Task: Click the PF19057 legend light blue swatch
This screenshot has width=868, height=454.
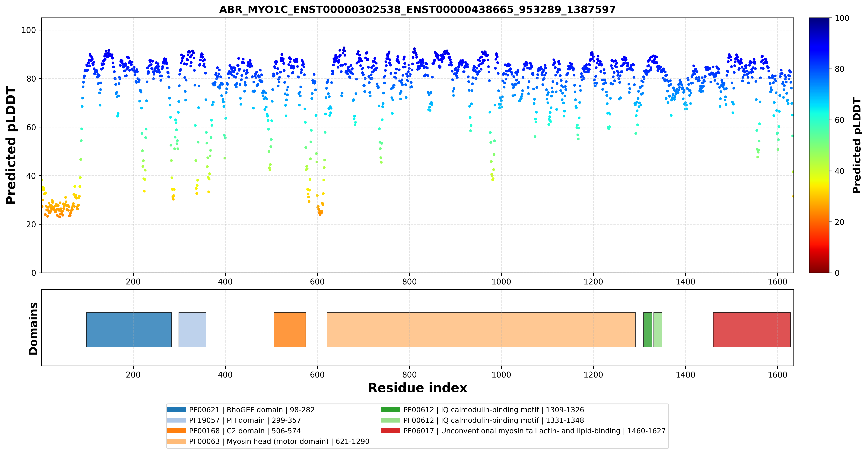Action: pyautogui.click(x=176, y=420)
